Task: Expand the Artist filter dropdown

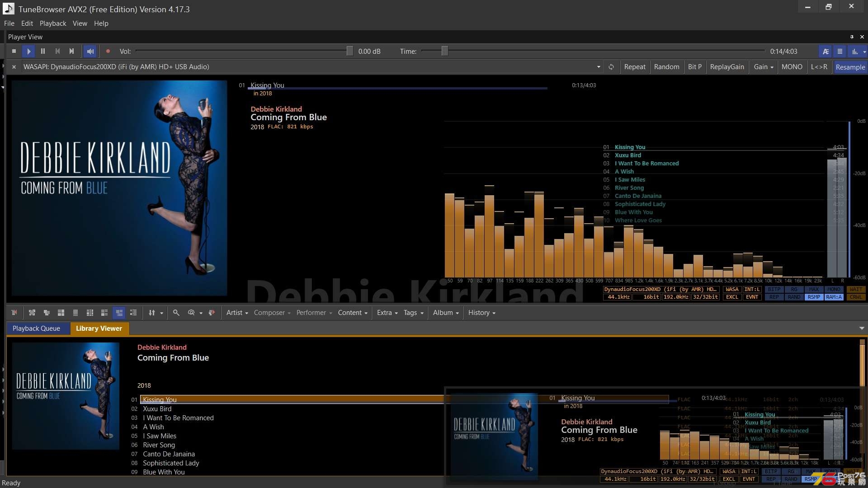Action: (x=237, y=313)
